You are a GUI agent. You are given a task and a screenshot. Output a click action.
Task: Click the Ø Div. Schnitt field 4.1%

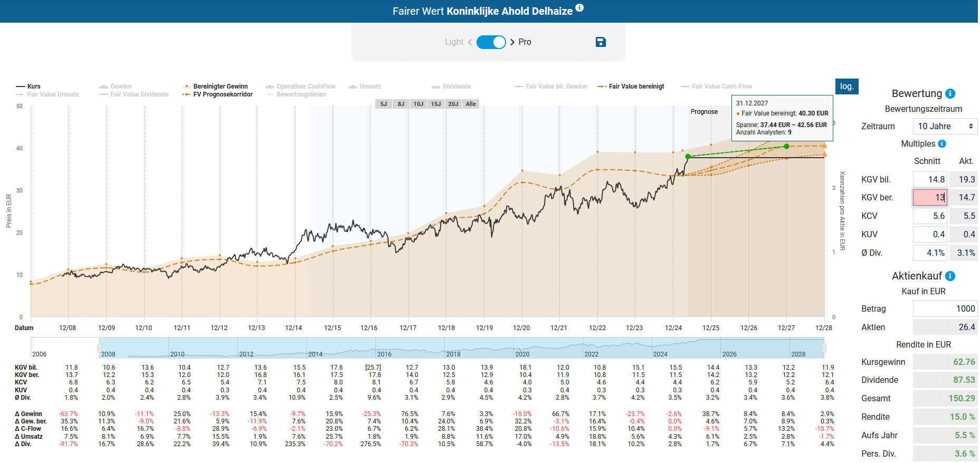(930, 253)
